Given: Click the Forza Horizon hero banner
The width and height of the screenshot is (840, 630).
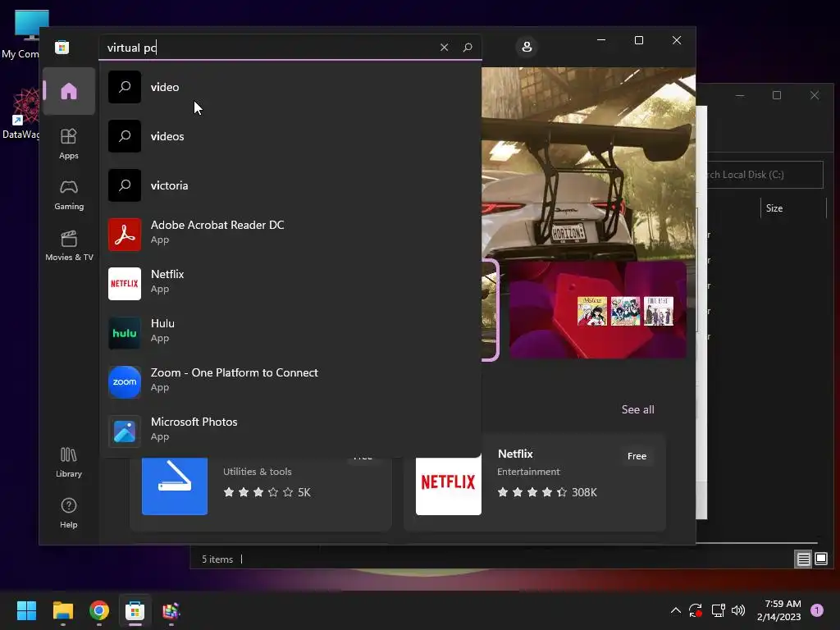Looking at the screenshot, I should [x=588, y=163].
